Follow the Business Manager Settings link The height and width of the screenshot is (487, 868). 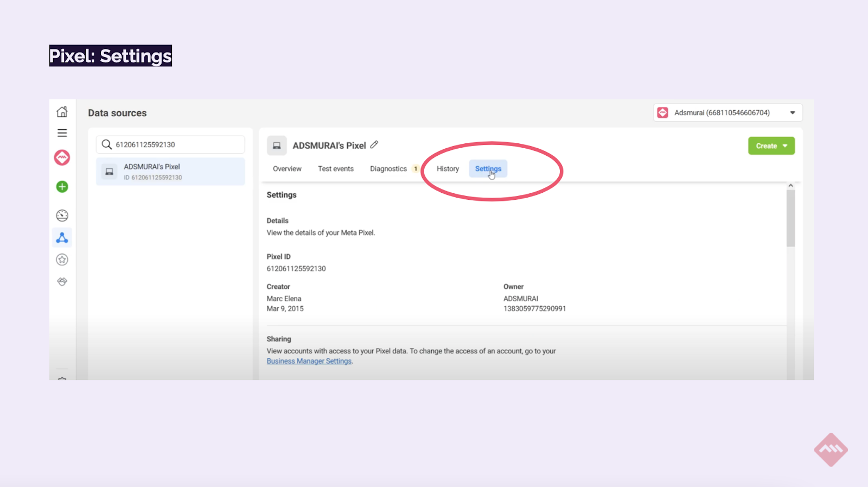(309, 361)
